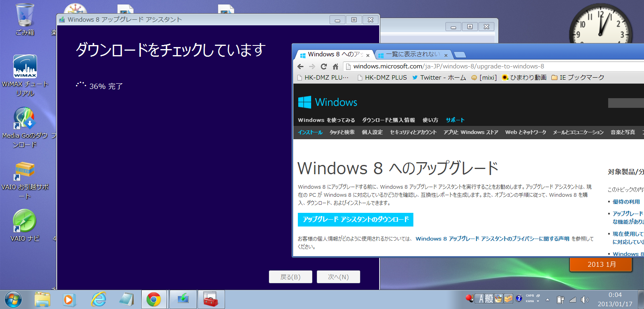Open the '使い方' site menu

tap(430, 120)
